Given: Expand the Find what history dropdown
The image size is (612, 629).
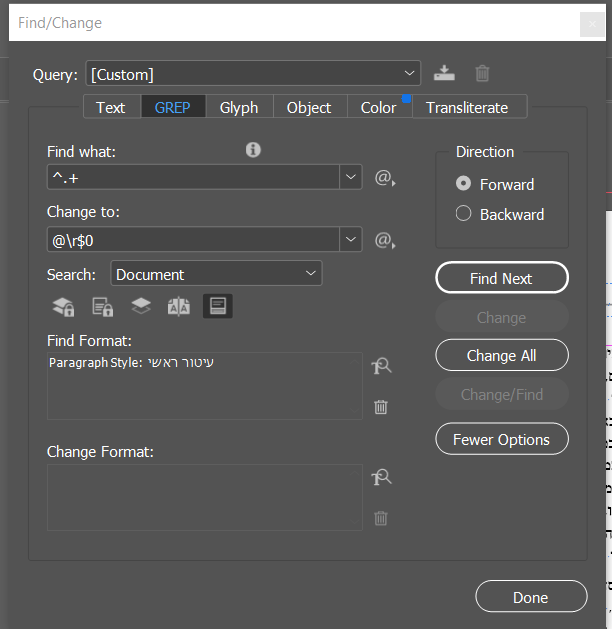Looking at the screenshot, I should click(351, 177).
